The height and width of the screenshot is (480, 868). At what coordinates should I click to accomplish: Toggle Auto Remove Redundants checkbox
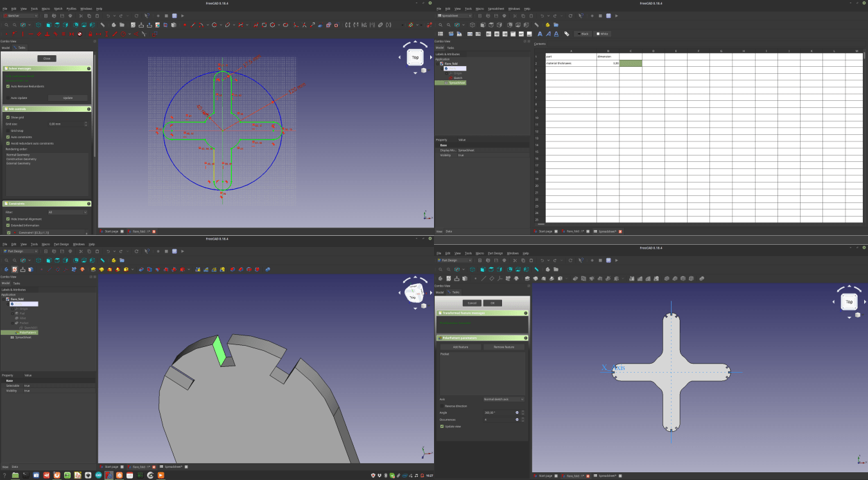point(8,86)
